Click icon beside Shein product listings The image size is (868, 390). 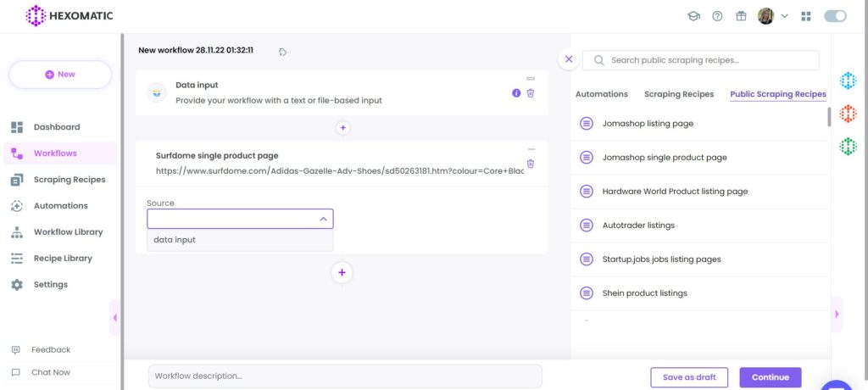coord(587,293)
